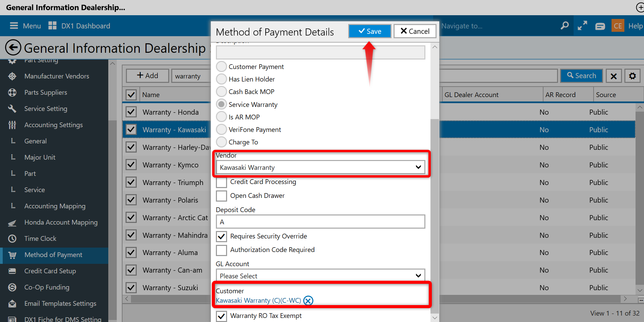
Task: Toggle fullscreen expand arrows icon
Action: tap(582, 26)
